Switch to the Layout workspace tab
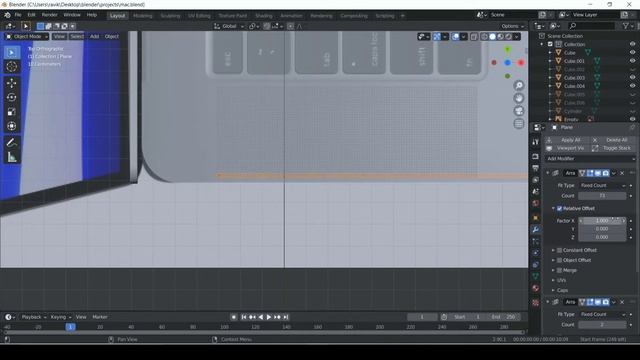Screen dimensions: 640x360 pos(118,16)
